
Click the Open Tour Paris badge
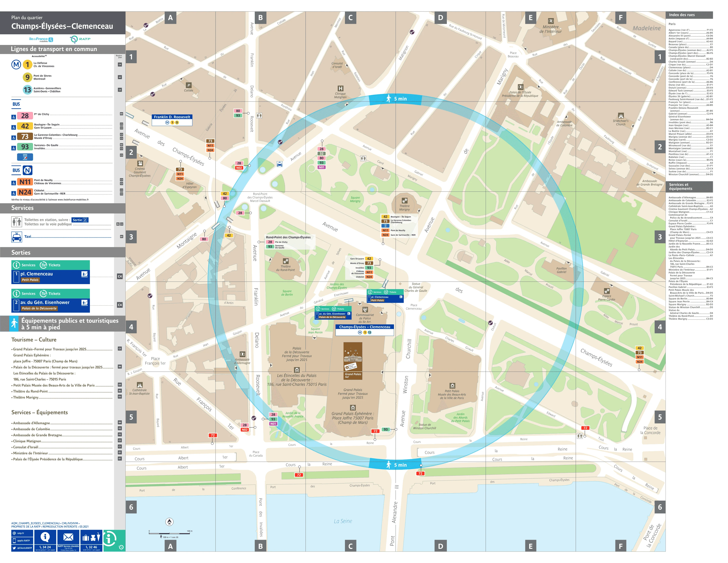[25, 157]
